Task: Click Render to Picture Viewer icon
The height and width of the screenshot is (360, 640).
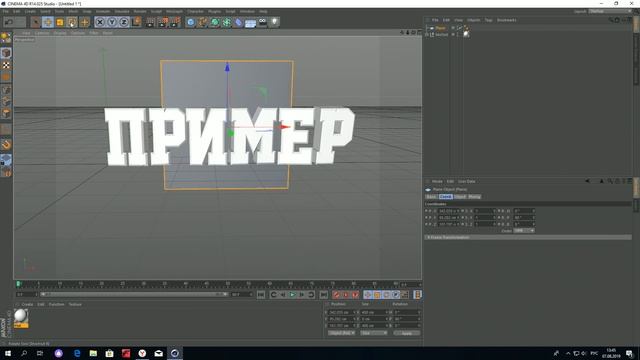Action: pyautogui.click(x=163, y=22)
